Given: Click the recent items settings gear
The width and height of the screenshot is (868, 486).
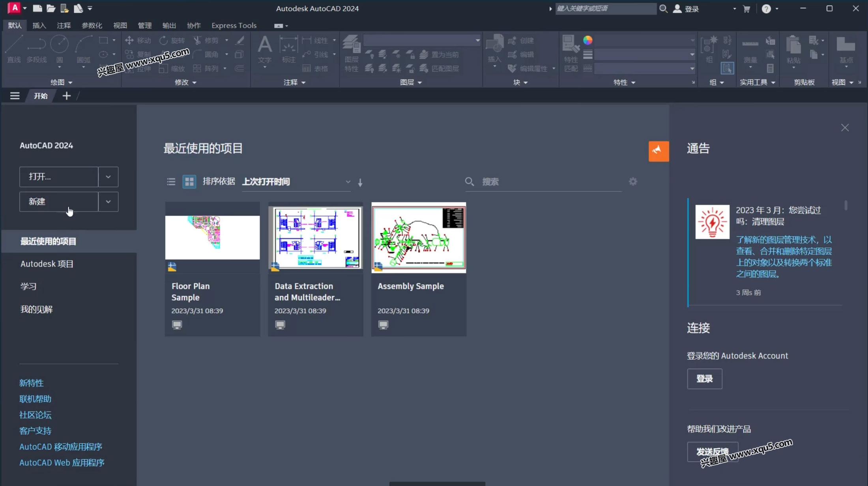Looking at the screenshot, I should click(633, 181).
